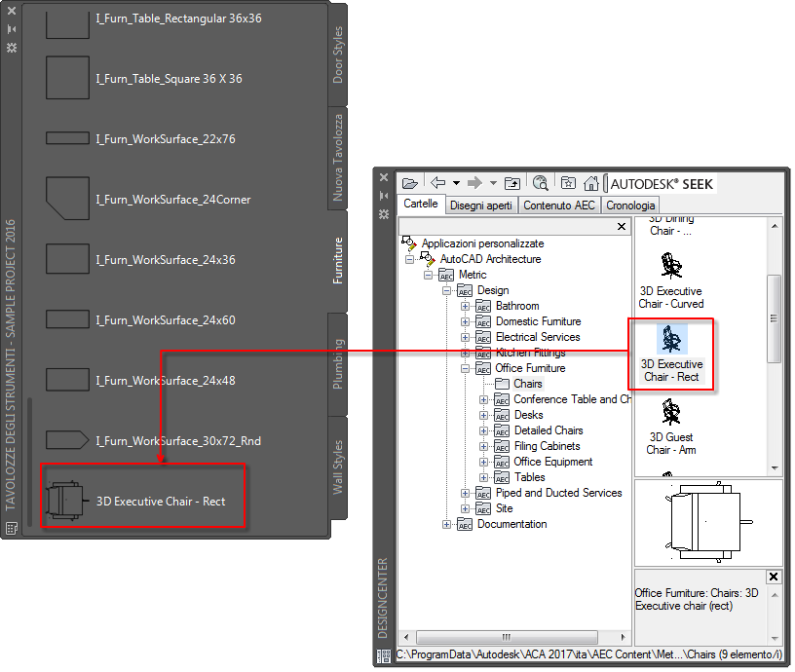Viewport: 795px width, 672px height.
Task: Select 3D Executive Chair - Rect content item
Action: tap(671, 354)
